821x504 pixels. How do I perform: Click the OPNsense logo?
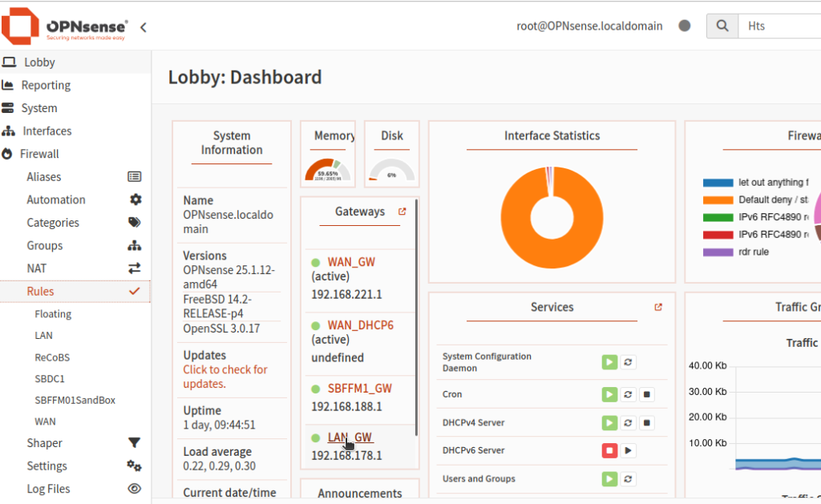coord(63,26)
